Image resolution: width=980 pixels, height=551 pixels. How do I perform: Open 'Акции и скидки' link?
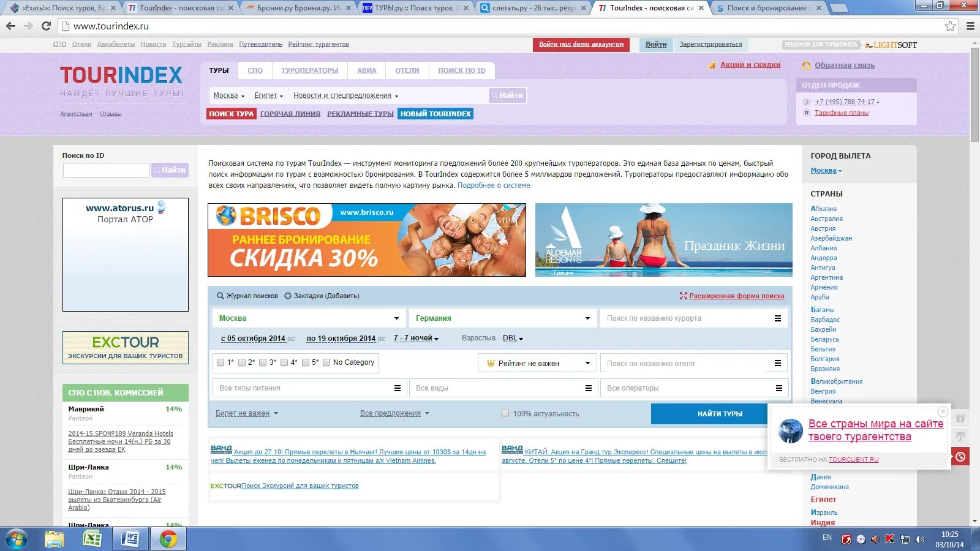[750, 65]
